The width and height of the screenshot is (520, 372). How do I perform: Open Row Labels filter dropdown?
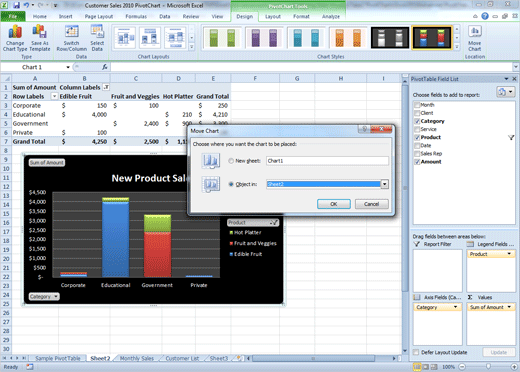54,96
